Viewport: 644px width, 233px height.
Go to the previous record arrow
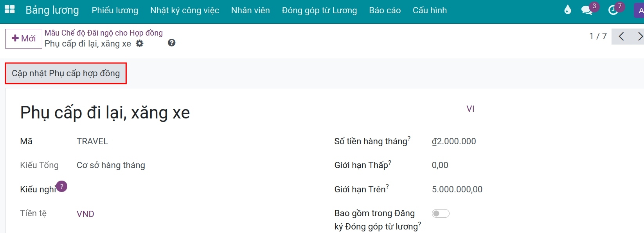(621, 37)
